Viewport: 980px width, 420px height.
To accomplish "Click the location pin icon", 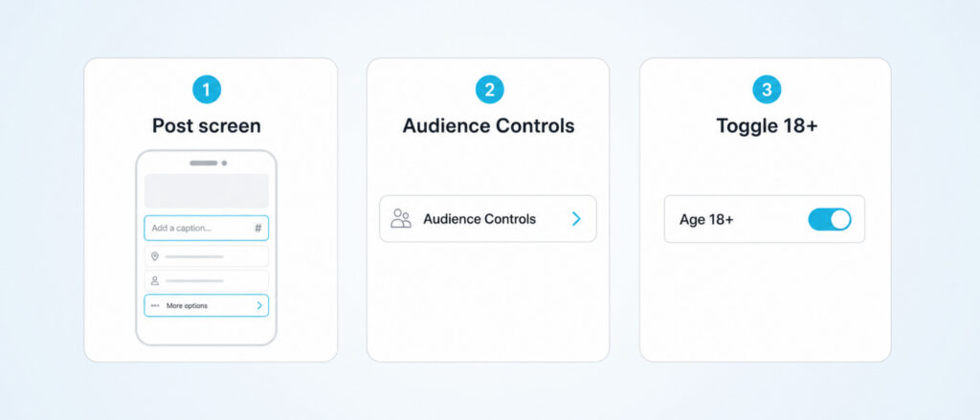I will 155,256.
